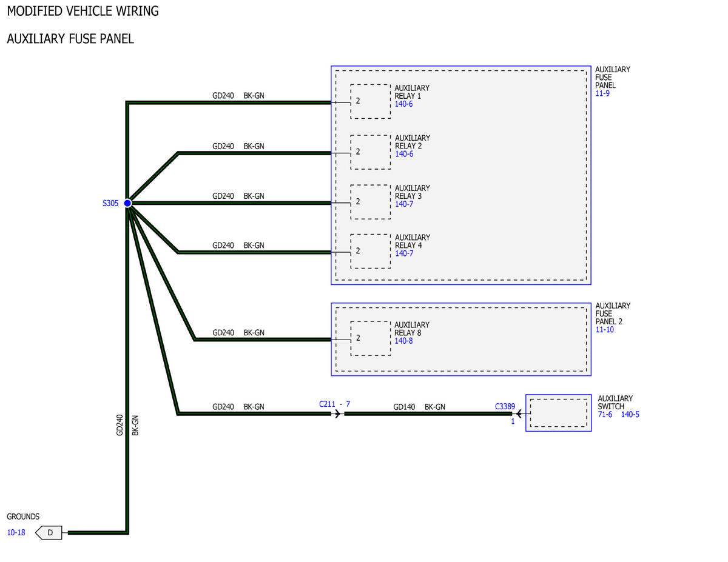728x562 pixels.
Task: Select the Auxiliary Relay 1 pin 2 box
Action: tap(370, 101)
